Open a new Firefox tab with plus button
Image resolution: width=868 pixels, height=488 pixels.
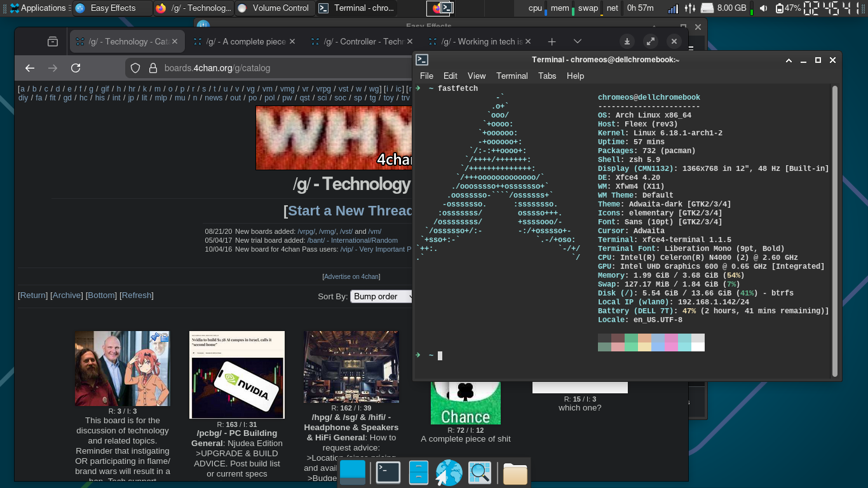coord(552,41)
